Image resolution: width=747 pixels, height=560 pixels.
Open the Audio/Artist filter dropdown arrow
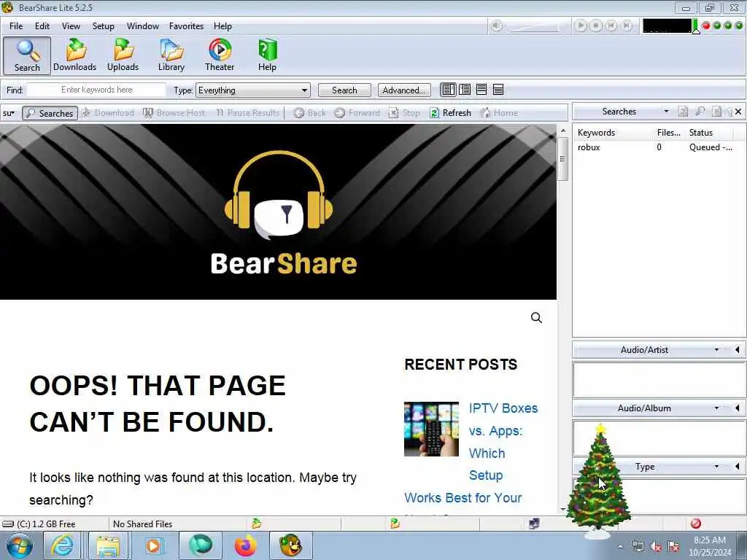point(716,350)
